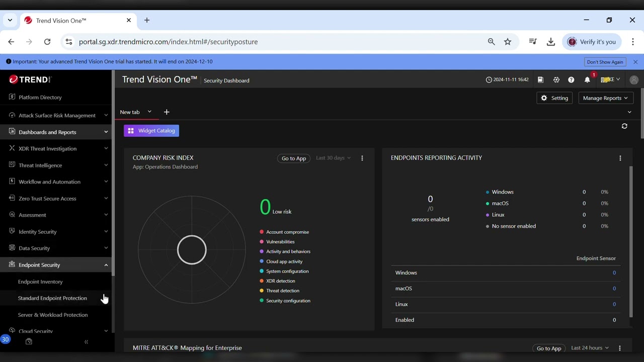Click the Data Security sidebar icon
The image size is (644, 362).
point(12,248)
